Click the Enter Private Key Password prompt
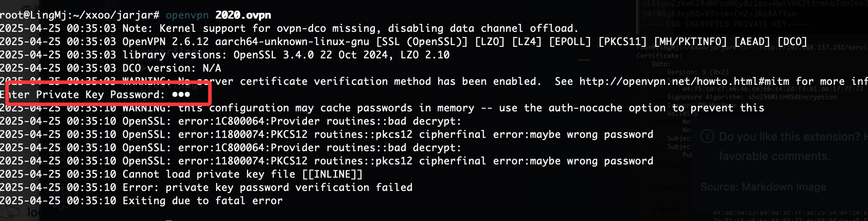 tap(82, 95)
